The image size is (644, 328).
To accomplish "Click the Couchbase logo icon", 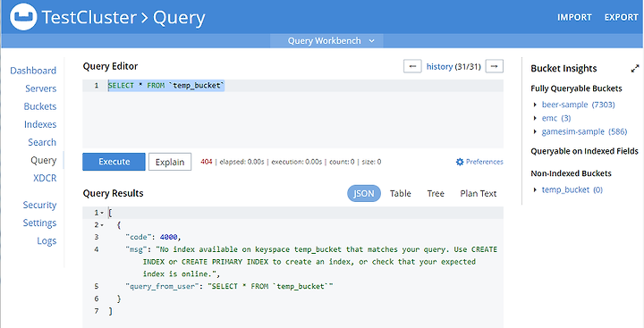I will 23,17.
